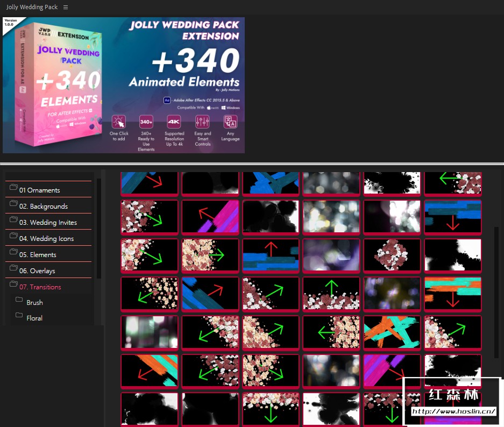Click the Jolly Wedding Pack Extension banner
The image size is (504, 427).
click(124, 85)
